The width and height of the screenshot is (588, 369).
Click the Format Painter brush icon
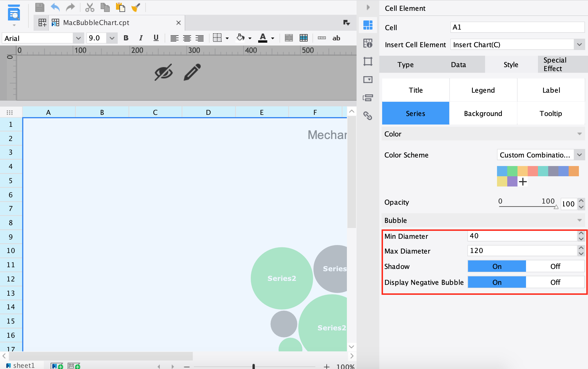[x=136, y=7]
